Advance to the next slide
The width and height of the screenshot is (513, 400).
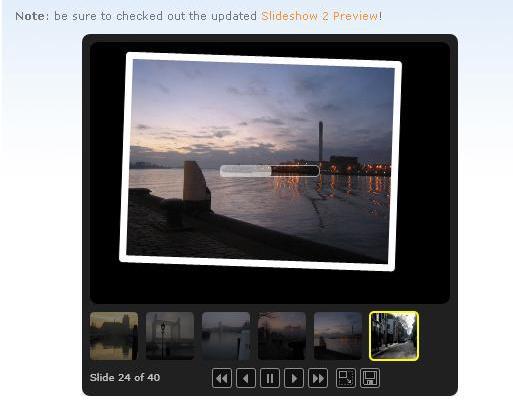294,378
